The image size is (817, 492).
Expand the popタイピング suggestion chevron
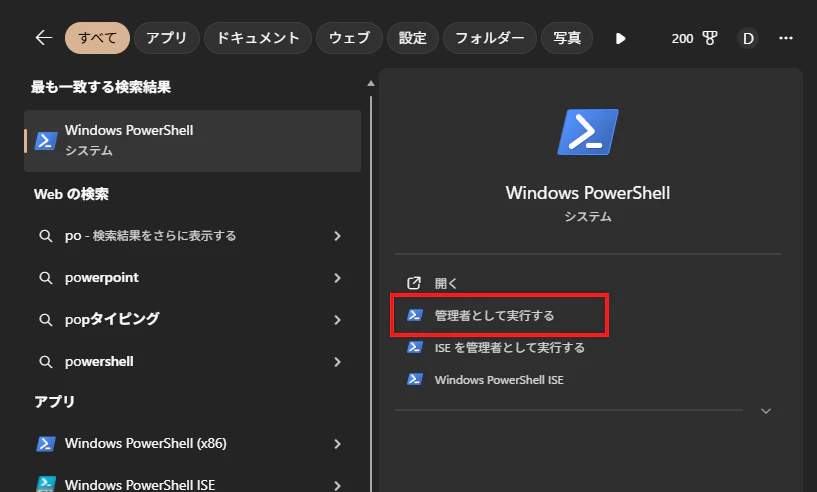337,319
